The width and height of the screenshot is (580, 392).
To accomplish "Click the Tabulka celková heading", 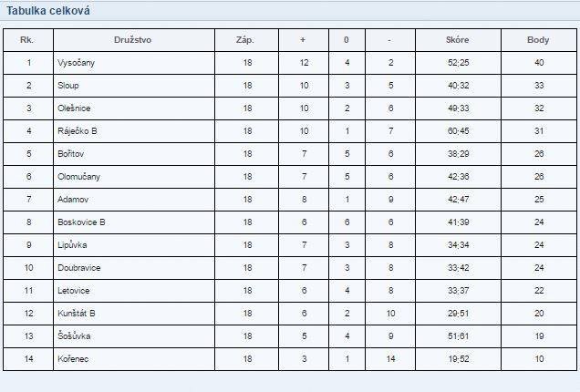I will pyautogui.click(x=48, y=11).
